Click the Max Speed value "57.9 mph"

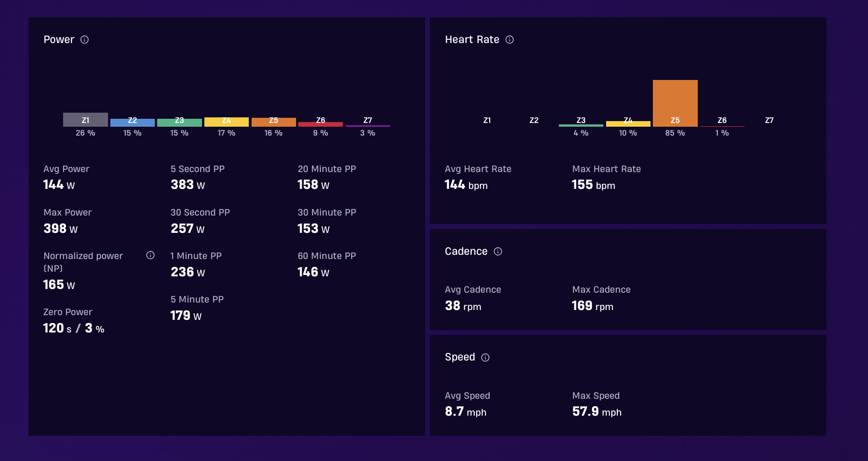click(x=597, y=412)
